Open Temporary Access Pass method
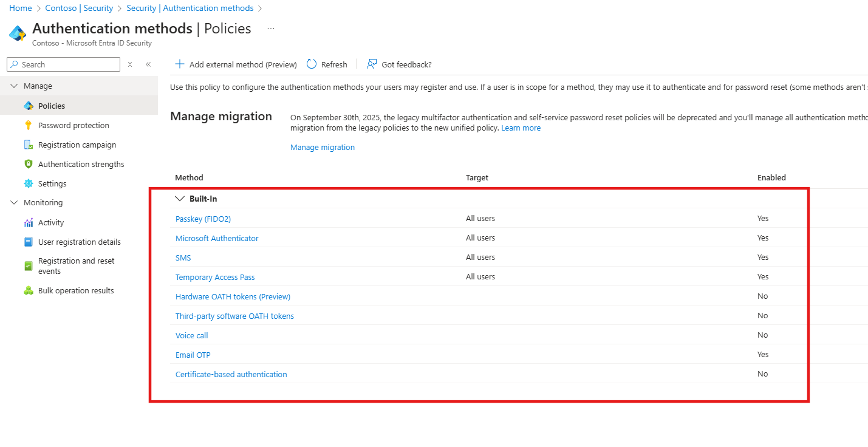The width and height of the screenshot is (868, 447). click(x=215, y=277)
